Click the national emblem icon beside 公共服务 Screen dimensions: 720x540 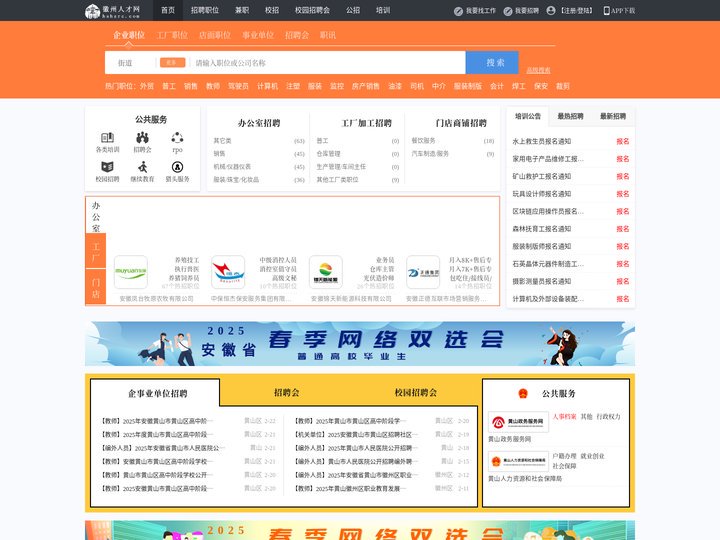pyautogui.click(x=523, y=394)
